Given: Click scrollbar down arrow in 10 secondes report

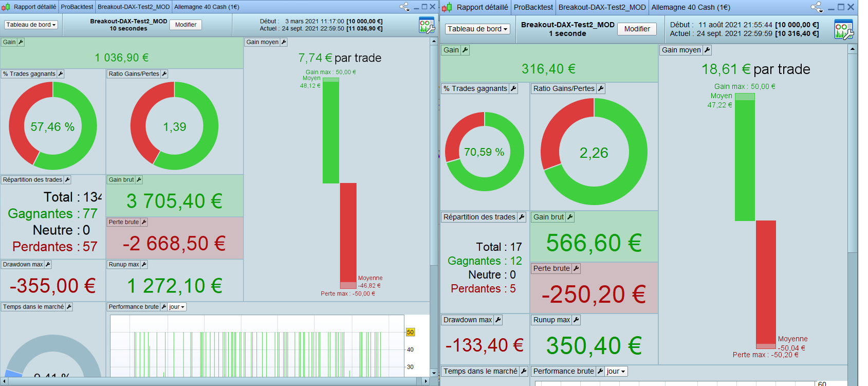Looking at the screenshot, I should click(434, 373).
